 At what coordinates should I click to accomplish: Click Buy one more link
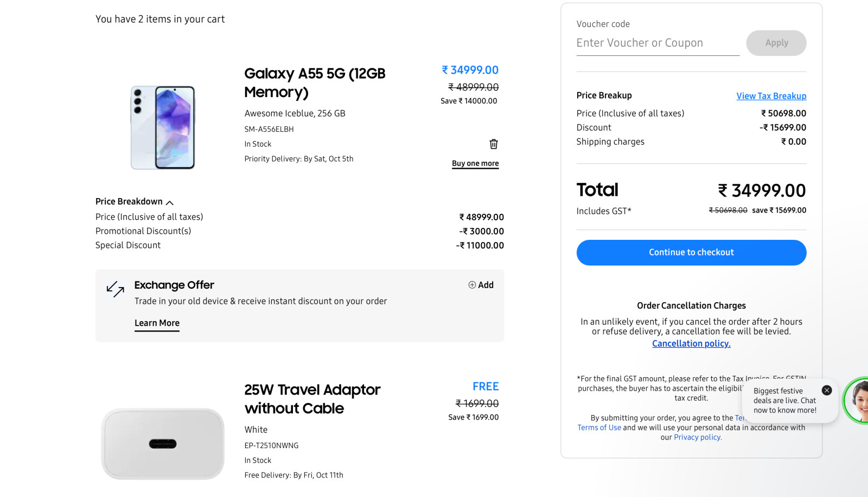(x=475, y=163)
